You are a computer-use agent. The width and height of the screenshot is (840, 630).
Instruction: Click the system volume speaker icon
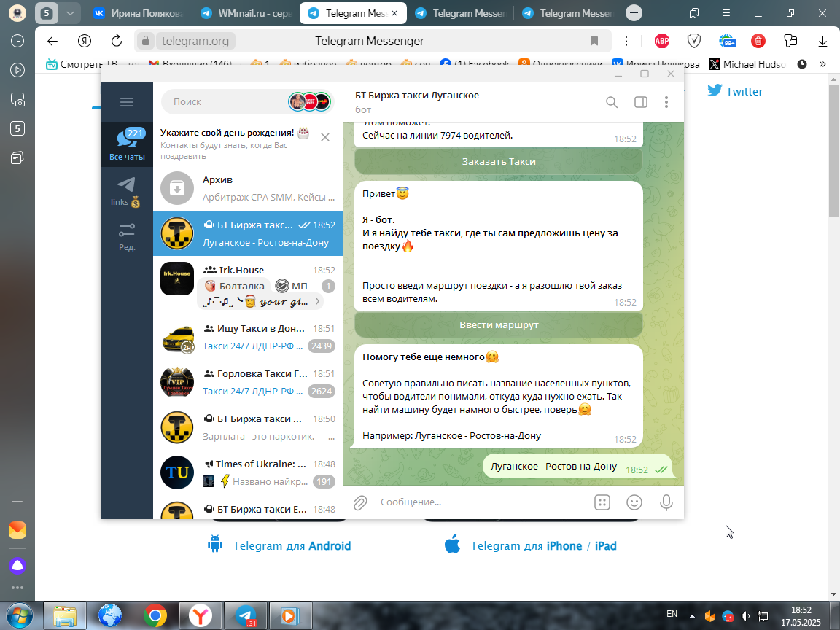point(744,616)
